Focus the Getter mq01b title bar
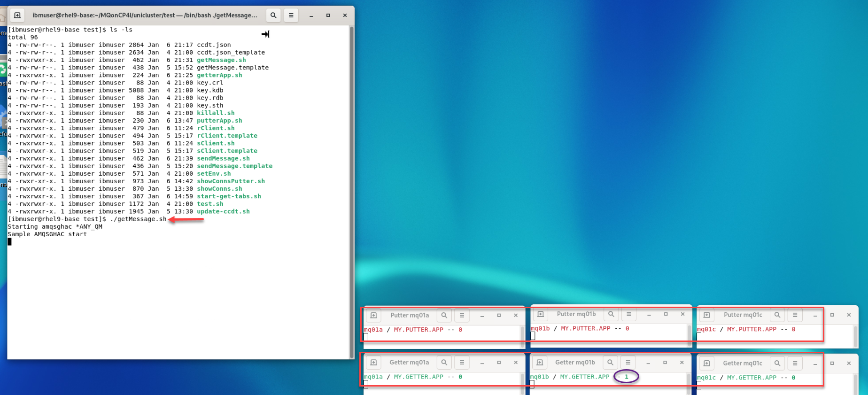Image resolution: width=868 pixels, height=395 pixels. click(575, 363)
